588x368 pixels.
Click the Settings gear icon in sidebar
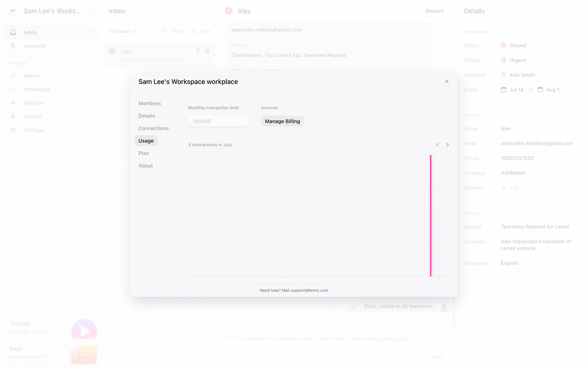pos(13,130)
